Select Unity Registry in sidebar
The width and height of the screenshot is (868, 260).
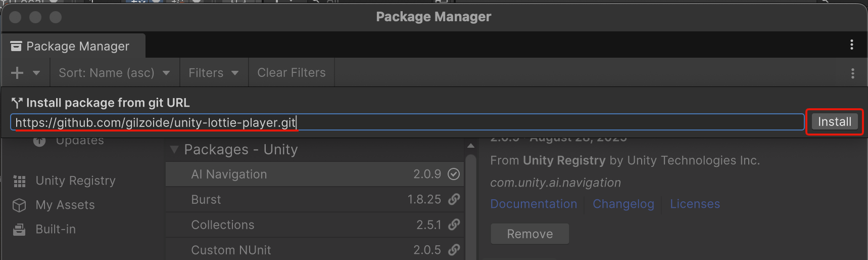[75, 181]
